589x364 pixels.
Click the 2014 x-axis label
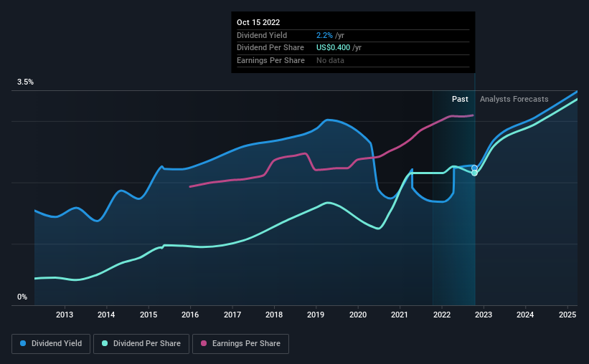point(106,315)
